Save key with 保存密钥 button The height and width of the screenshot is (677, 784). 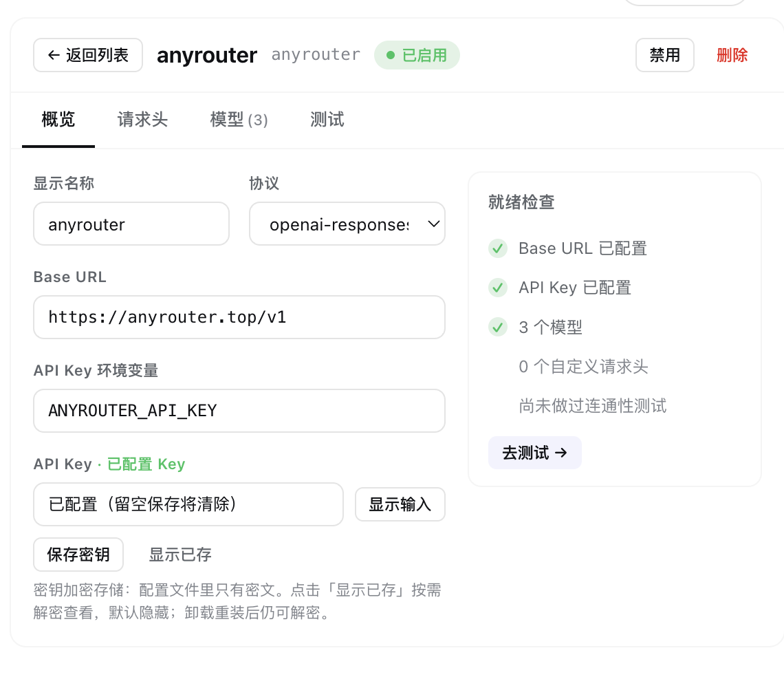click(x=78, y=555)
